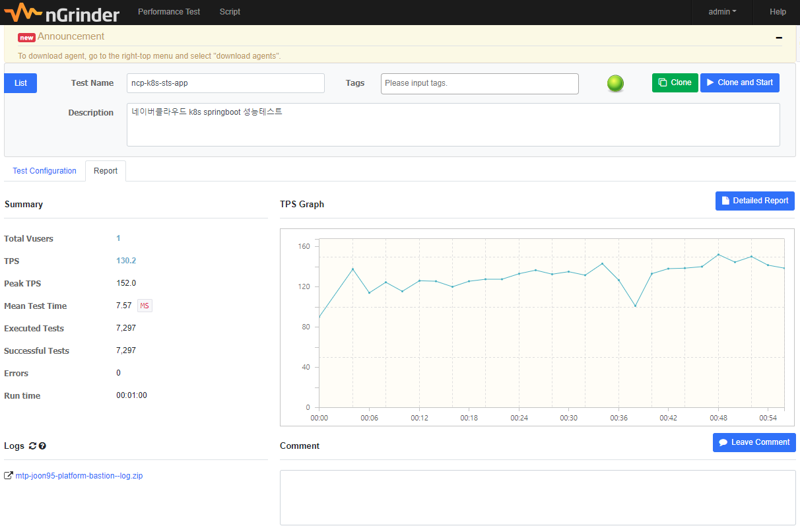
Task: Click the Announcement heading
Action: point(71,36)
